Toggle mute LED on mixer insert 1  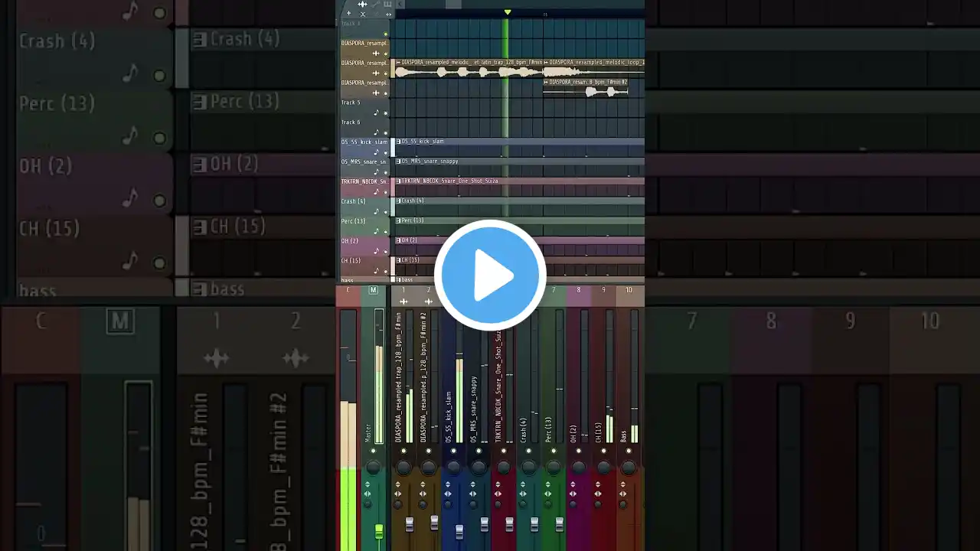[x=403, y=451]
